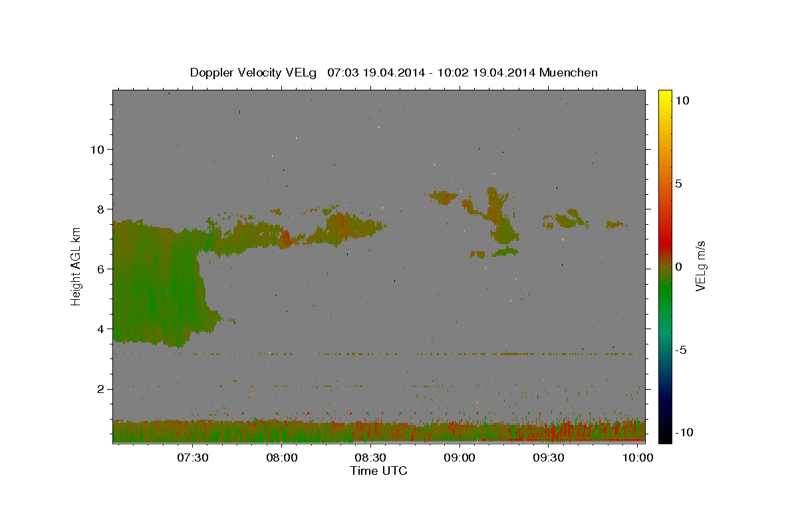Click the "Time UTC" x-axis label
Screen dimensions: 798x532
tap(378, 471)
